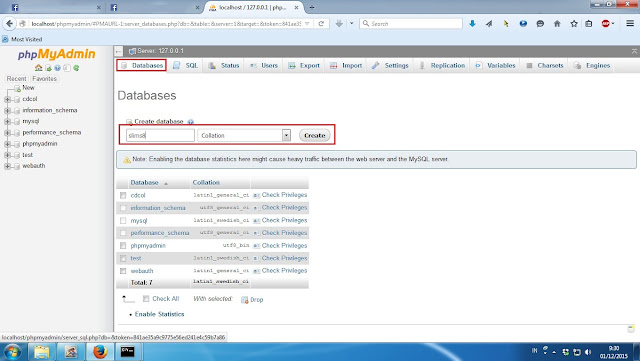Click the Favorites button in sidebar
640x361 pixels.
click(x=44, y=78)
